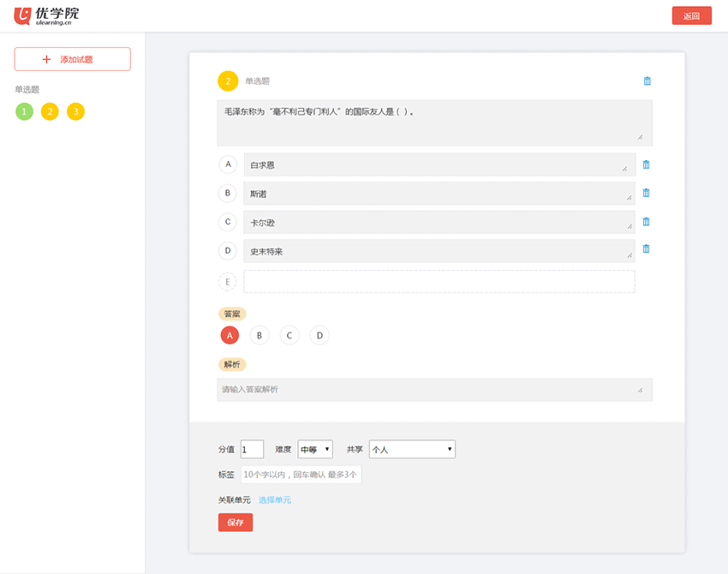Screen dimensions: 728x574
Task: Open question 3 in sidebar
Action: 75,111
